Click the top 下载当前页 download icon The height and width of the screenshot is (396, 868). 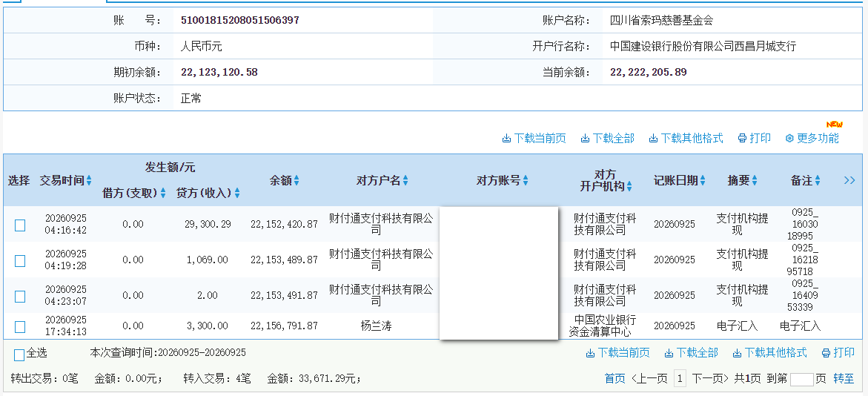pos(506,139)
